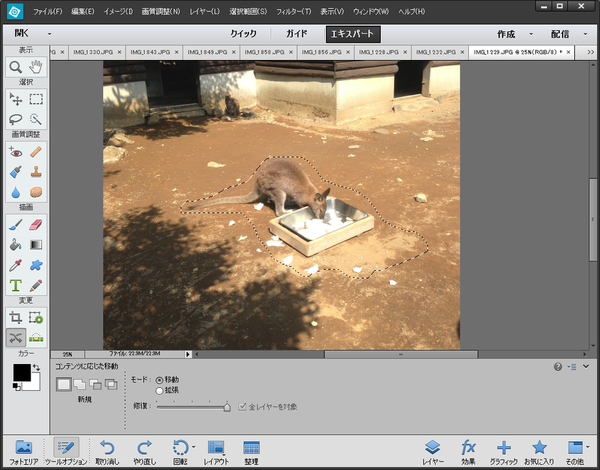Open the 効果 effects panel button

[468, 451]
